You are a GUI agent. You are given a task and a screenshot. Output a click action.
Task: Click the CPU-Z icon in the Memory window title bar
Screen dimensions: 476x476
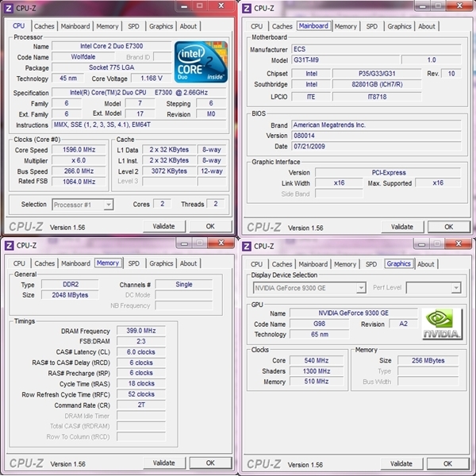(x=9, y=245)
